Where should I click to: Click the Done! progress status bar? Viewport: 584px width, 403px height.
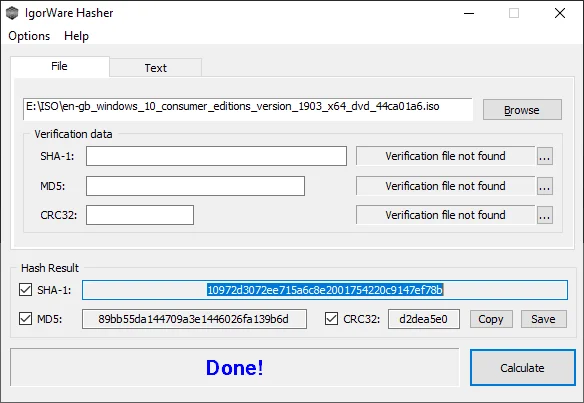click(235, 368)
